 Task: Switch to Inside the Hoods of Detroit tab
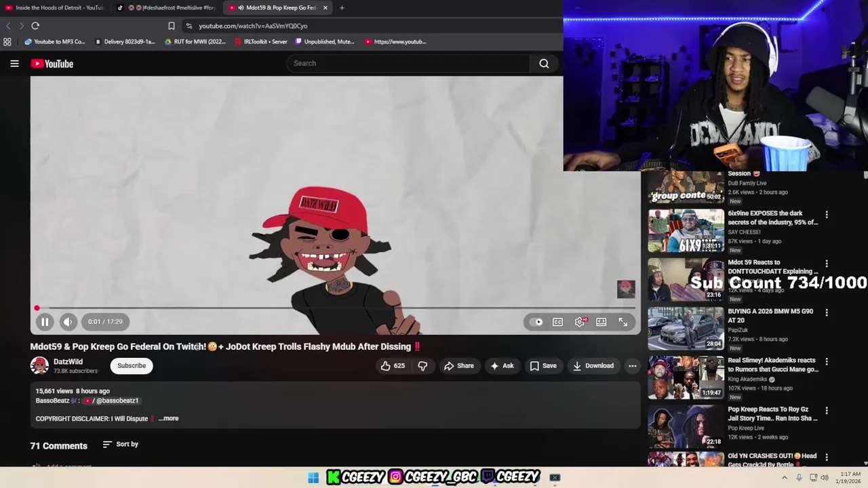56,7
